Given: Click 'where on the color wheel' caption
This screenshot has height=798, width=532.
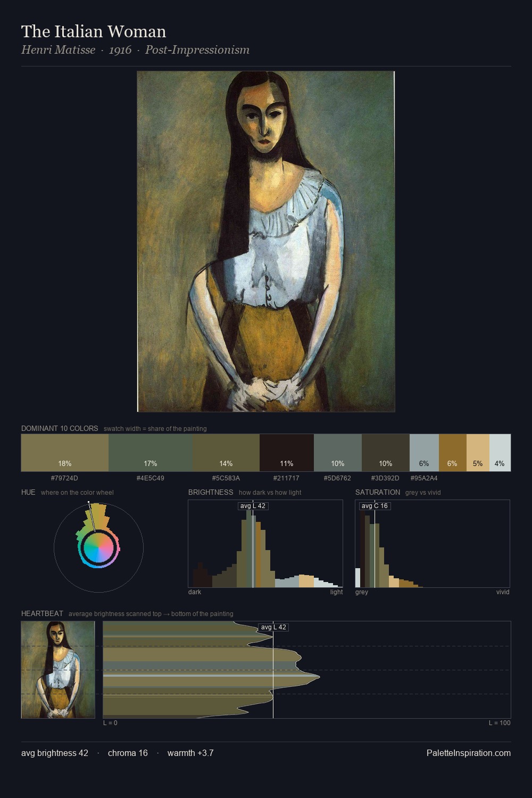Looking at the screenshot, I should click(77, 492).
